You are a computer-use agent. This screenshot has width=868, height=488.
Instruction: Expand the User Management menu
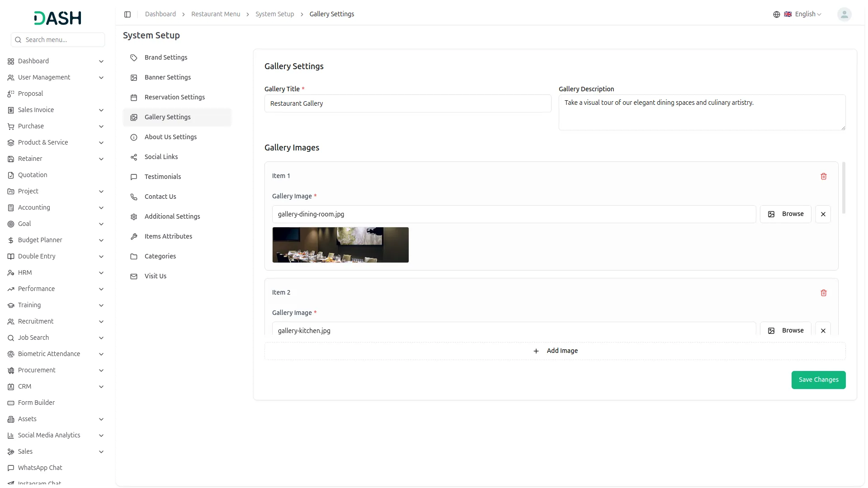[101, 78]
